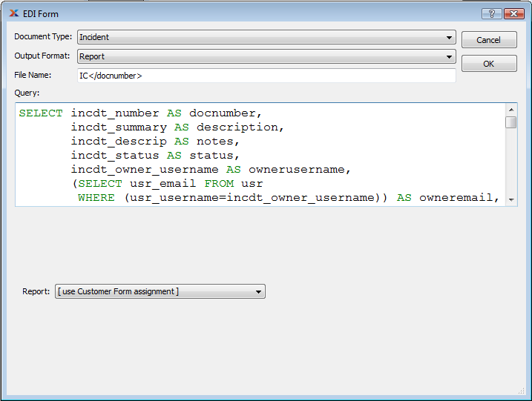Click the Output Format label
This screenshot has width=532, height=401.
(x=42, y=56)
